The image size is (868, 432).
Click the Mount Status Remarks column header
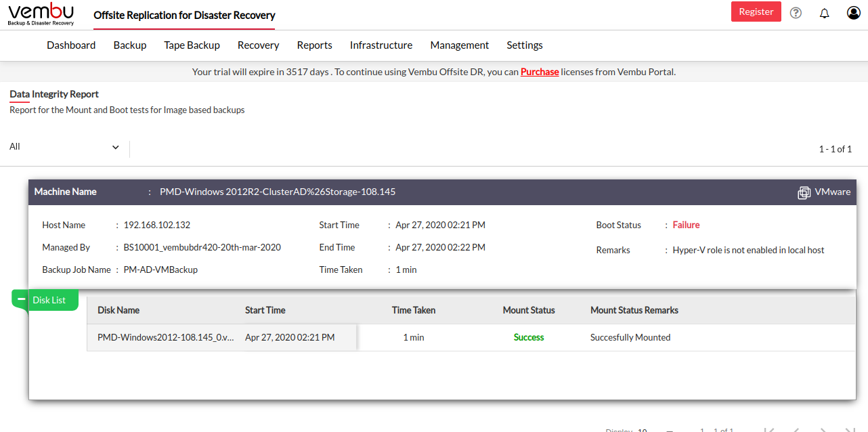(634, 310)
